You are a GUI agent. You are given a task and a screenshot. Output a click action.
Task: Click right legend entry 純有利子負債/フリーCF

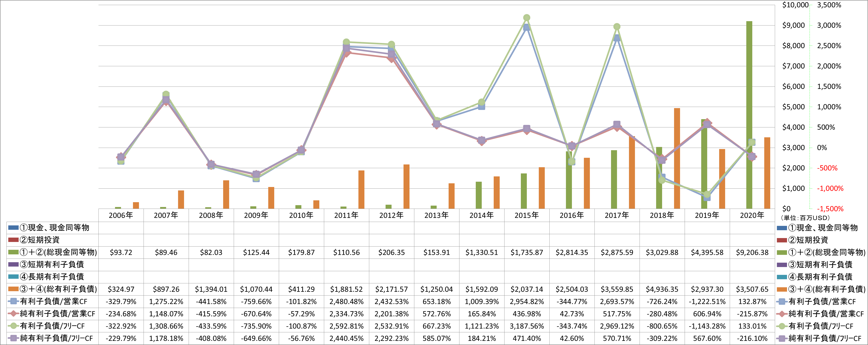click(819, 338)
